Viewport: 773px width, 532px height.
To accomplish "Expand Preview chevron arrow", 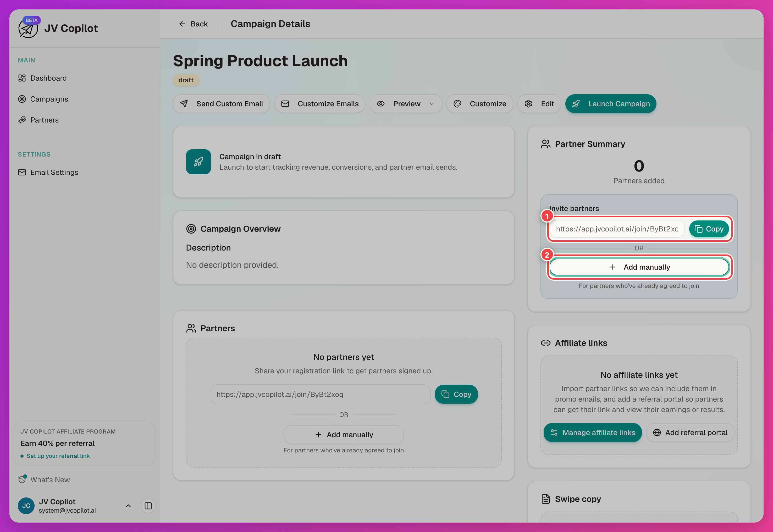I will click(432, 104).
